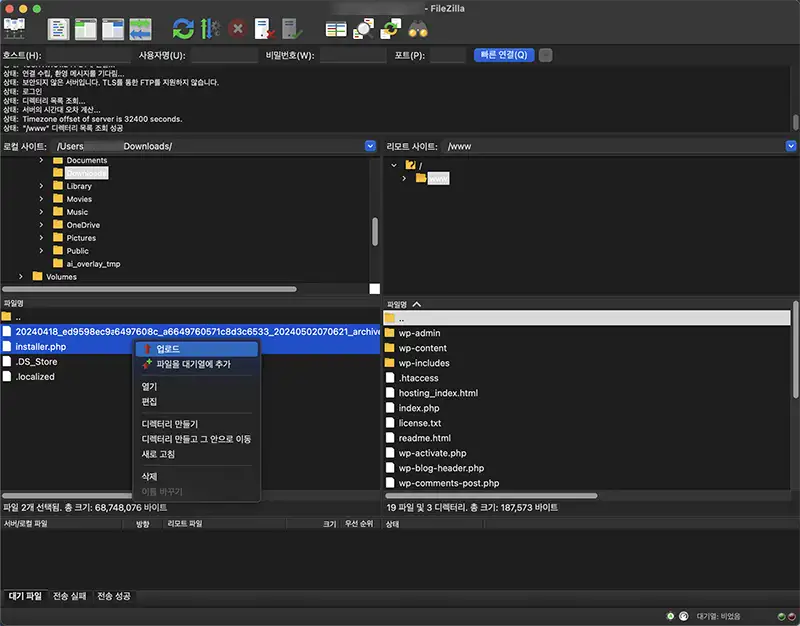This screenshot has height=626, width=800.
Task: Select the 20240418 archive file
Action: (190, 332)
